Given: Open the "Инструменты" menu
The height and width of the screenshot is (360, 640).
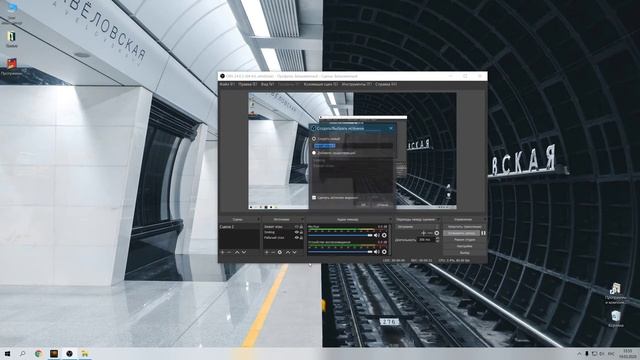Looking at the screenshot, I should [357, 84].
